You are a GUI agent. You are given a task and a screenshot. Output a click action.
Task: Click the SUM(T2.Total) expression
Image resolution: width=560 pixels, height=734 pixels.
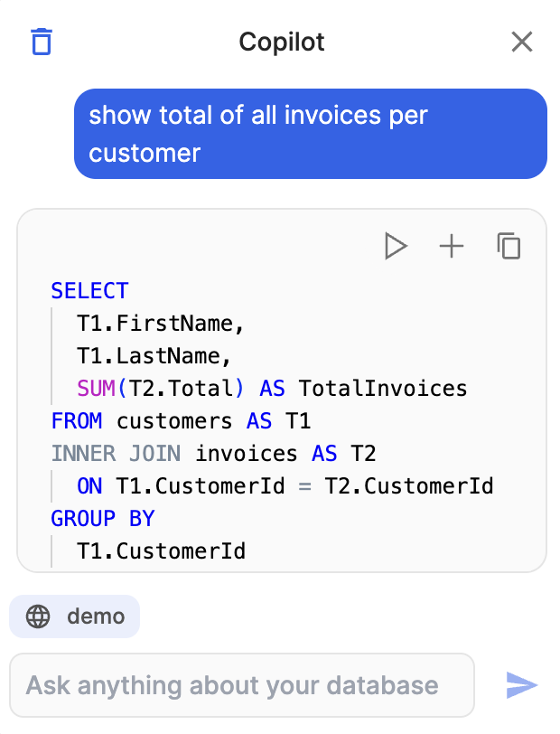point(161,388)
